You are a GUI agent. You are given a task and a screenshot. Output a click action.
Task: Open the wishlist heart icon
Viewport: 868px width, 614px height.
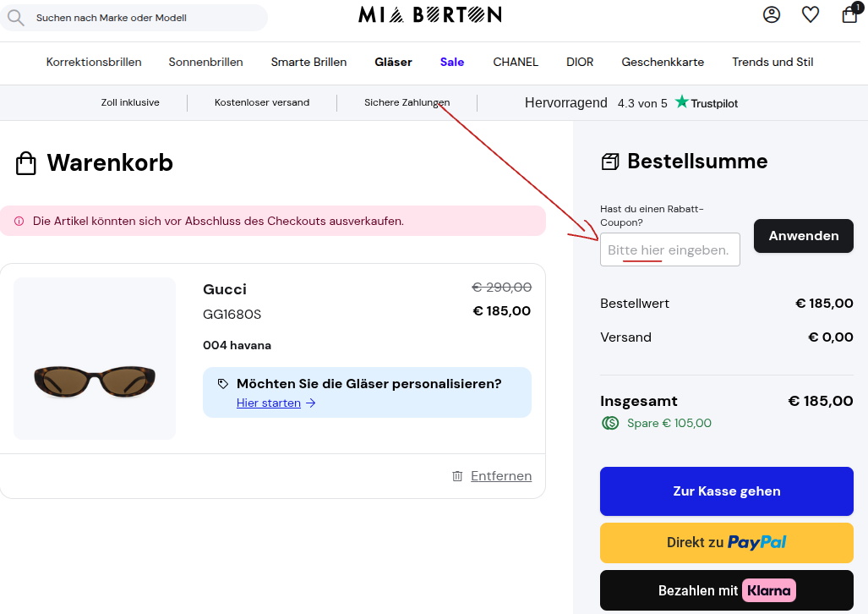(811, 14)
